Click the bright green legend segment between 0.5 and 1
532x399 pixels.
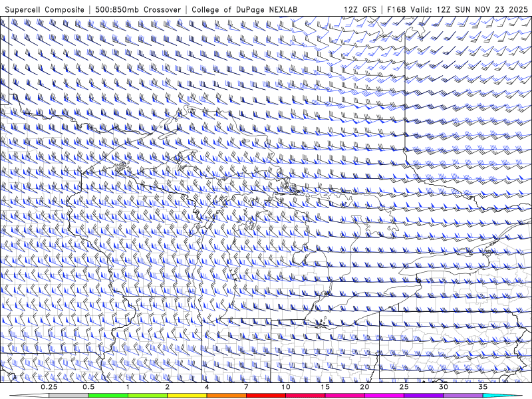point(108,396)
